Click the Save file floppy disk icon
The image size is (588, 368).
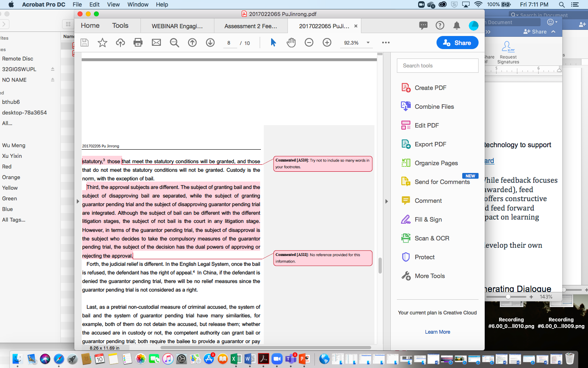tap(85, 43)
